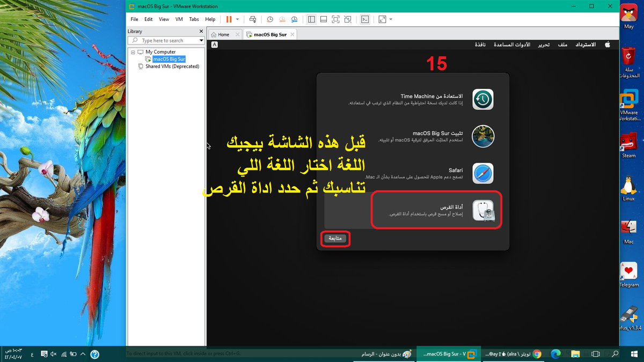Switch to Unity mode icon

click(348, 19)
